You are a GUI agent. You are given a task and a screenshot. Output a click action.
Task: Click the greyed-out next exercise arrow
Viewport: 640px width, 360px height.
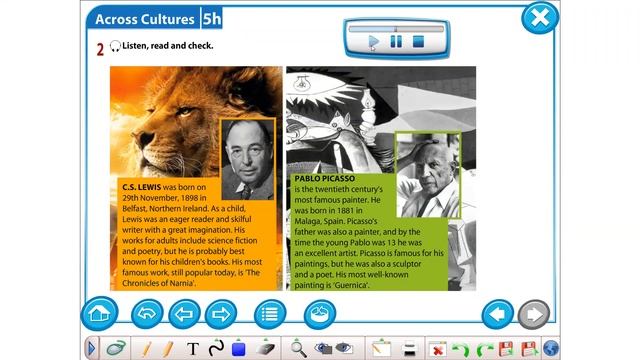pos(534,314)
